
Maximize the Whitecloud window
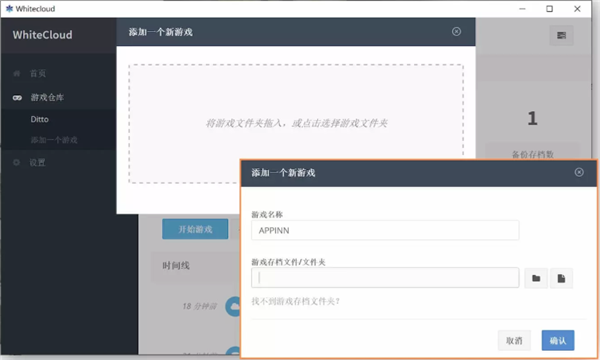coord(549,9)
